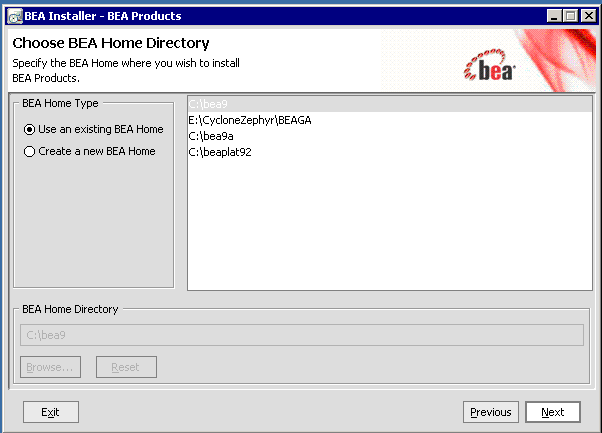Select Use an existing BEA Home option
602x433 pixels.
pyautogui.click(x=94, y=129)
